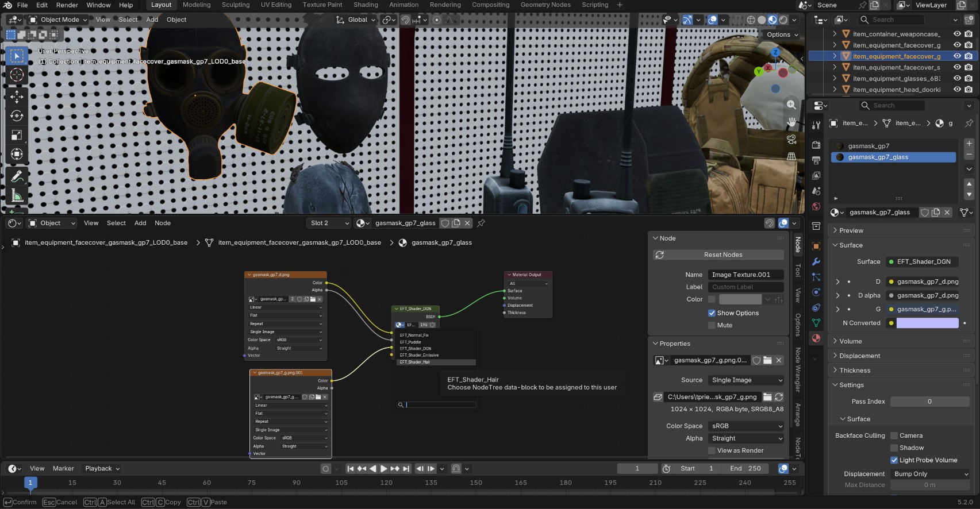The height and width of the screenshot is (509, 980).
Task: Click the node Color swatch field
Action: coord(740,299)
